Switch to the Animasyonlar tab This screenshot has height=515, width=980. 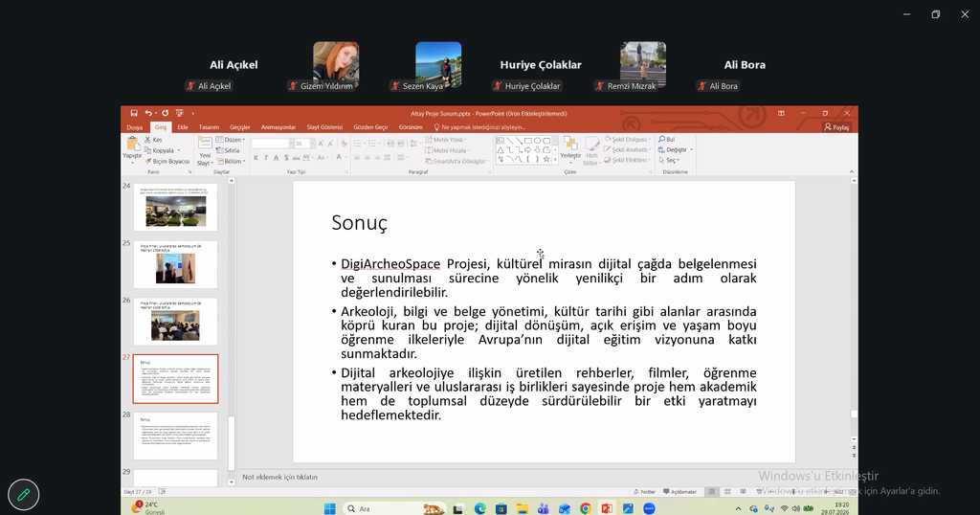pos(278,127)
